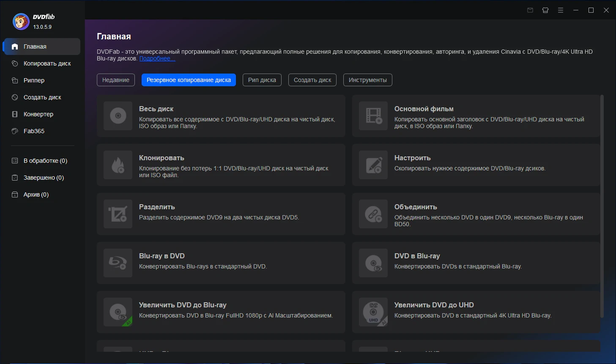Open Fab365 in the sidebar
Image resolution: width=616 pixels, height=364 pixels.
[x=42, y=131]
